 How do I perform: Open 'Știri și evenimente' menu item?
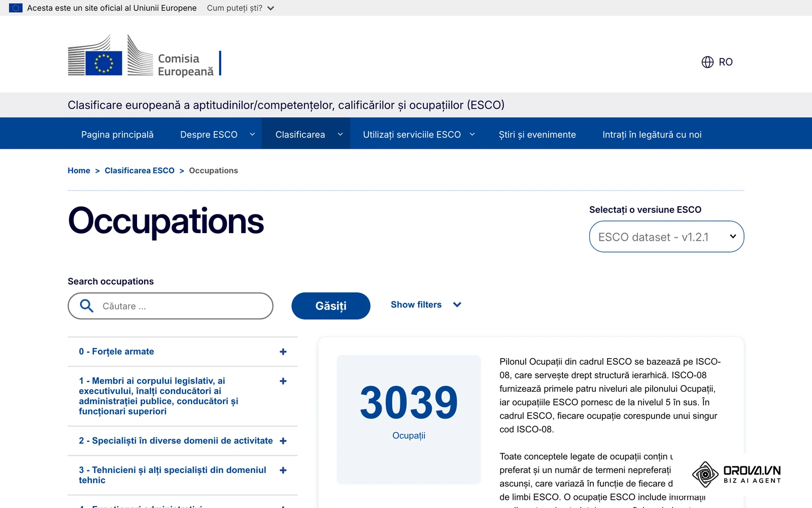(x=537, y=135)
